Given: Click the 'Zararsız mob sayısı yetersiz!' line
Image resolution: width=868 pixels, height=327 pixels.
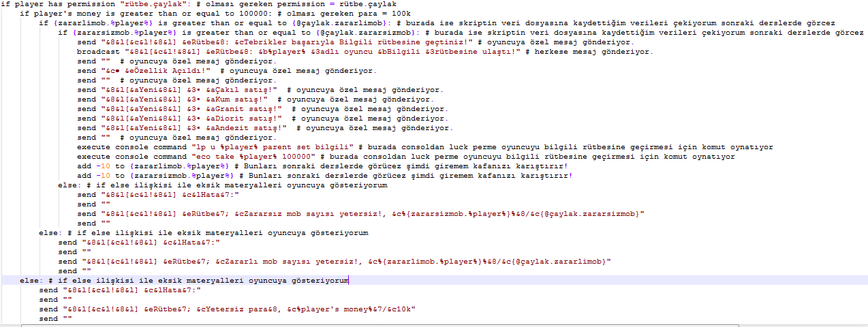Looking at the screenshot, I should [341, 213].
